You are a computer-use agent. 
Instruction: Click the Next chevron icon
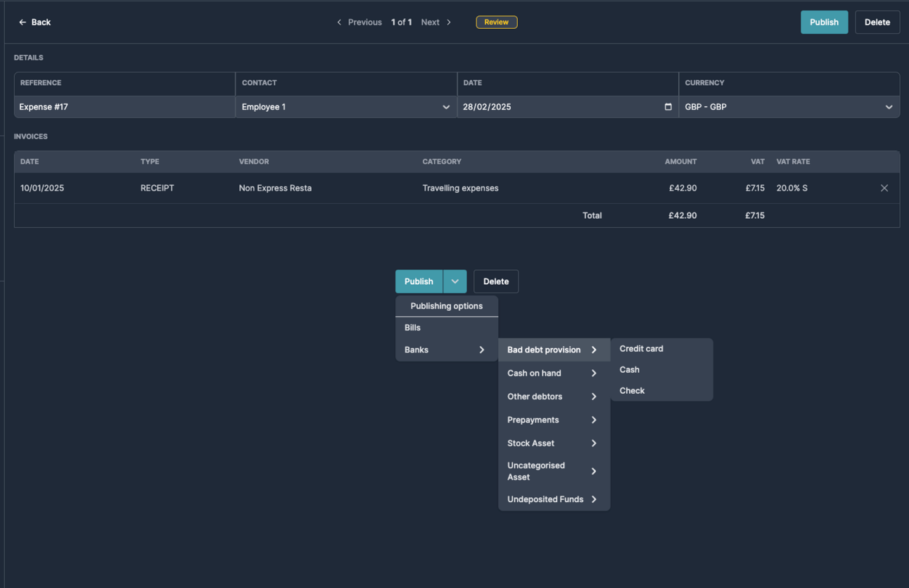pos(449,23)
